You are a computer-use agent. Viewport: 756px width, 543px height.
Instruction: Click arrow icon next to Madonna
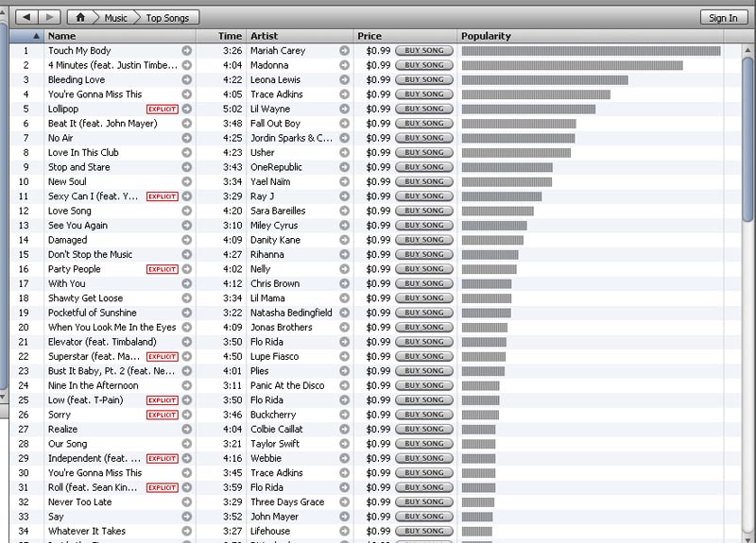[344, 65]
